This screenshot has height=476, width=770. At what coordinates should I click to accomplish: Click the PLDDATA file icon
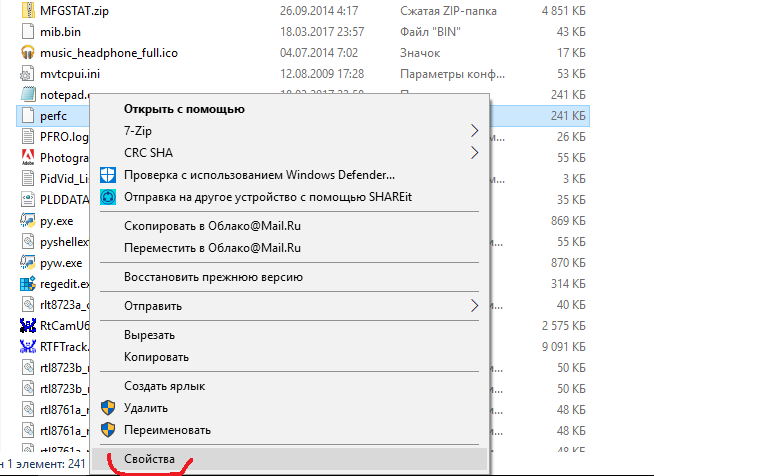[x=28, y=200]
